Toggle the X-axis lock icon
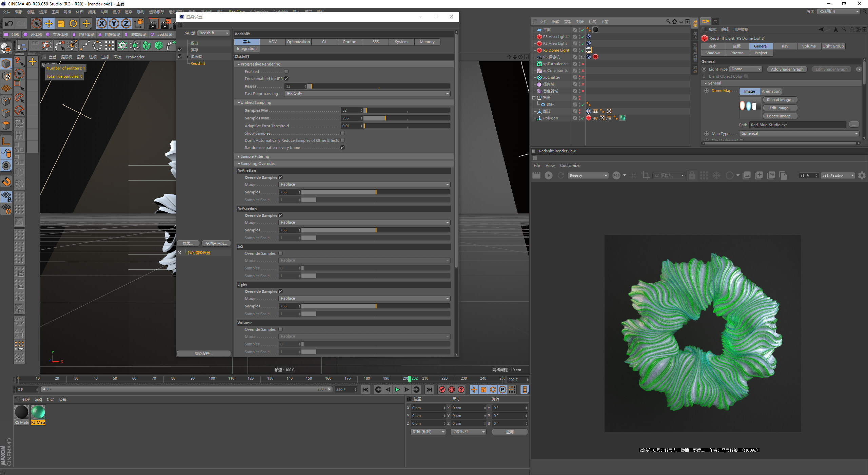The image size is (868, 475). (101, 23)
